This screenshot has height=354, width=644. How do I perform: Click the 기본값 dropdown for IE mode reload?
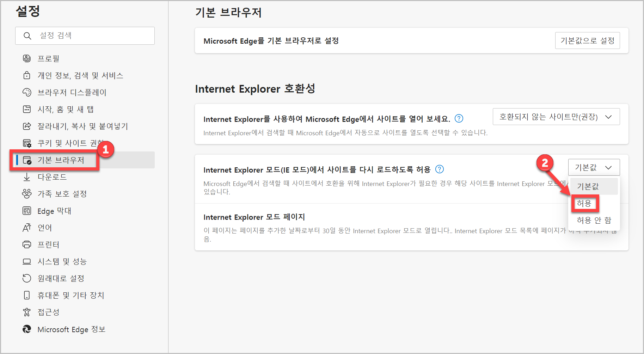[594, 167]
